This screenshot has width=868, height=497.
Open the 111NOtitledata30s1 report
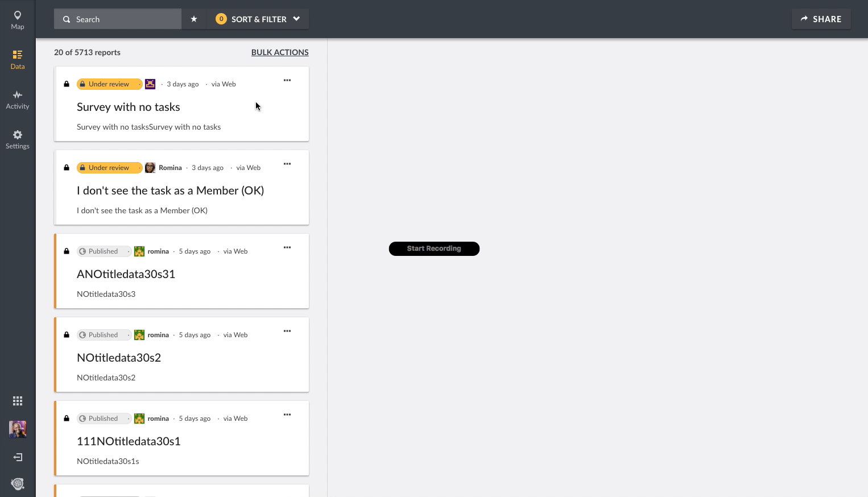tap(129, 441)
